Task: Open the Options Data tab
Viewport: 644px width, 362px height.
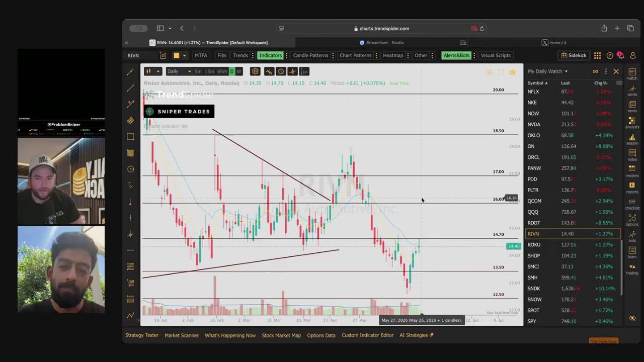Action: coord(321,335)
